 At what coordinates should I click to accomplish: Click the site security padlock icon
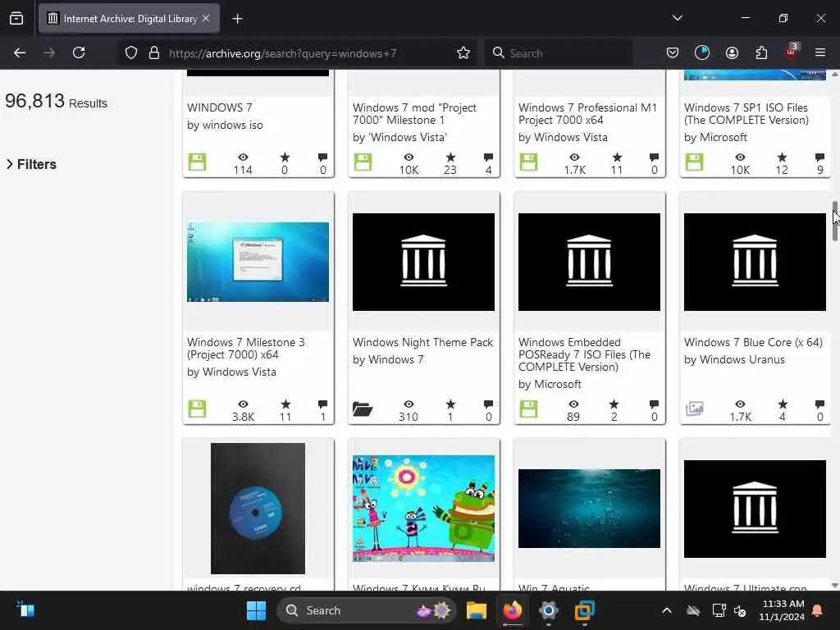[154, 53]
